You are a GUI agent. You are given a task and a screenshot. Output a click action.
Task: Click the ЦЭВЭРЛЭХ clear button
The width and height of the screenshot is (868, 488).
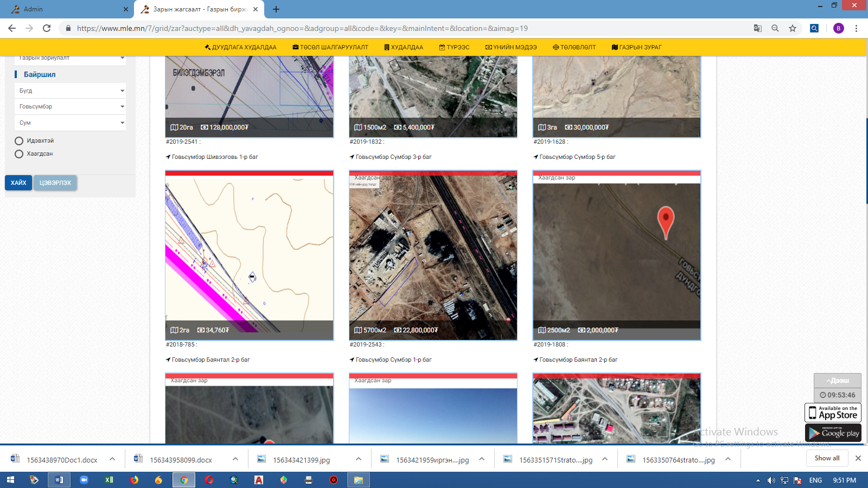tap(55, 183)
